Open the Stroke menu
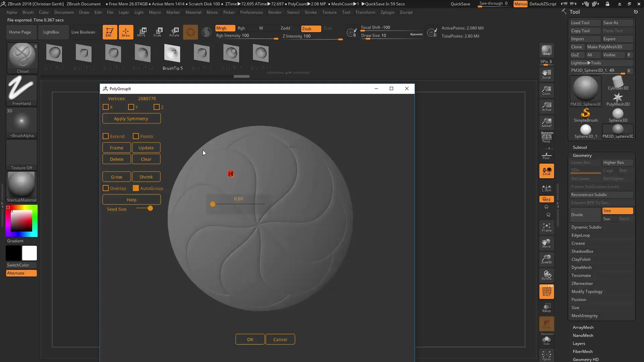The height and width of the screenshot is (362, 644). coord(311,12)
